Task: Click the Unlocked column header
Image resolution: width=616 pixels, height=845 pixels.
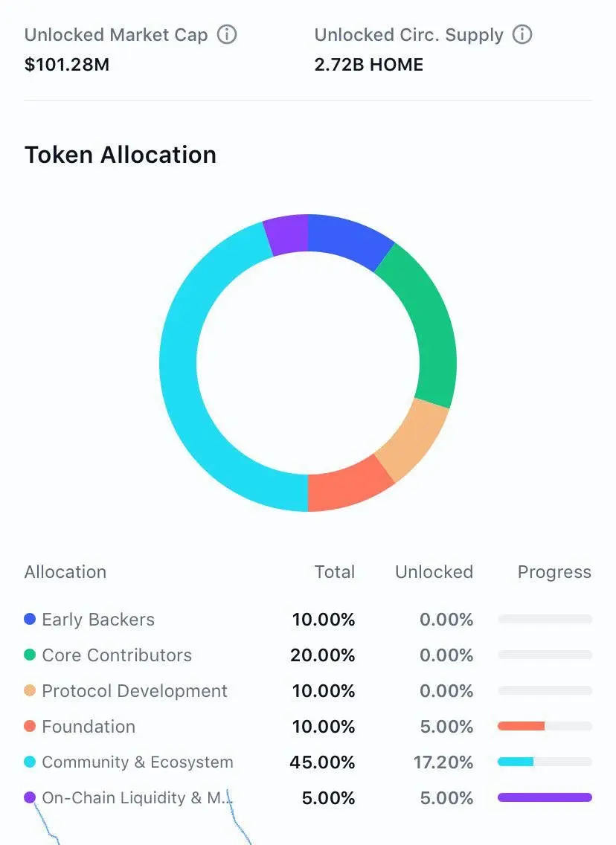Action: pos(434,572)
